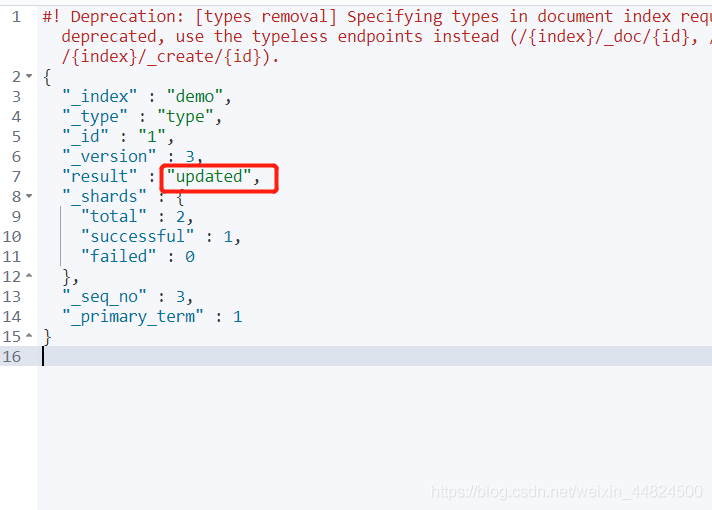
Task: Collapse the root object at line 2
Action: pyautogui.click(x=29, y=76)
